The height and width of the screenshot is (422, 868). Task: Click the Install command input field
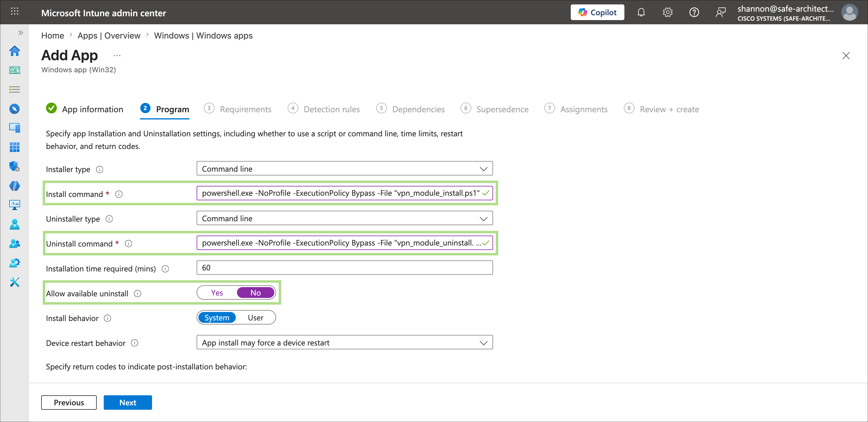[x=344, y=193]
